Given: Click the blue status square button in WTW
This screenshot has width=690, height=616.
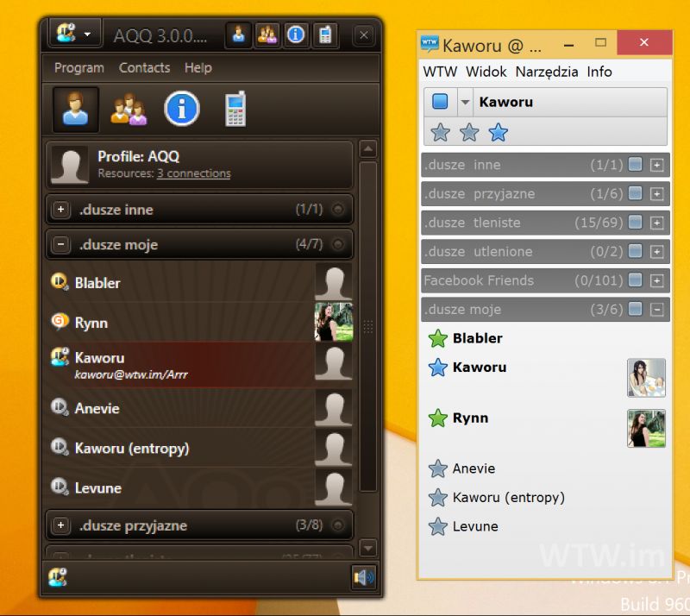Looking at the screenshot, I should (440, 101).
